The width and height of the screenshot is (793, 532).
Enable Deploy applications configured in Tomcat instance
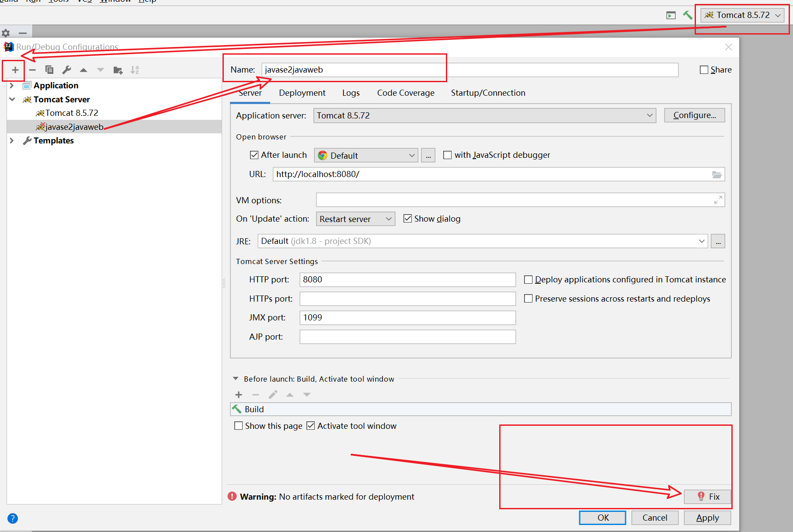click(528, 280)
